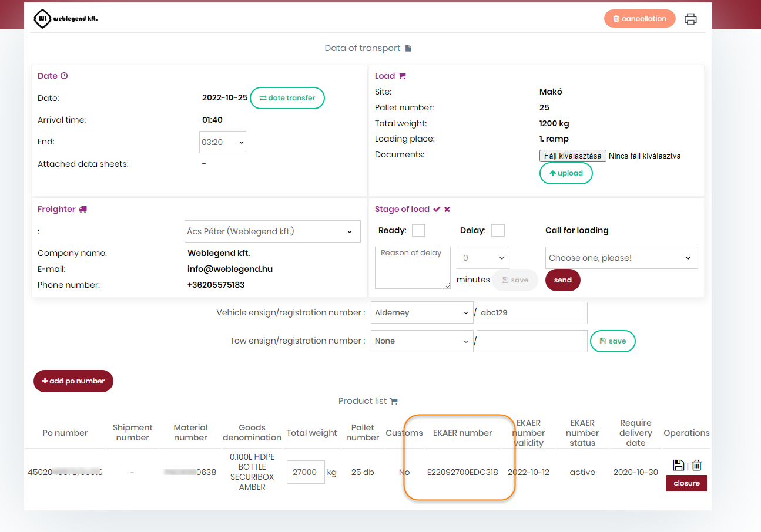Screen dimensions: 761x532
Task: Open the Vehicle ensign Alderney dropdown
Action: 421,313
